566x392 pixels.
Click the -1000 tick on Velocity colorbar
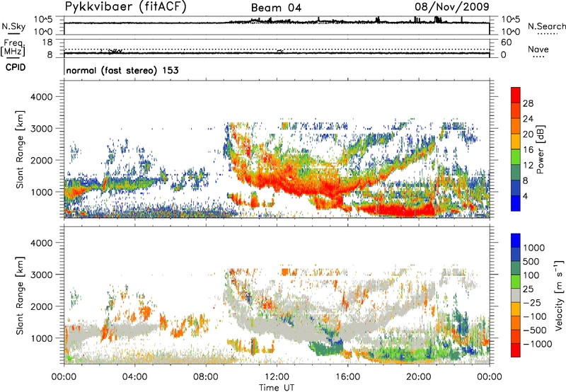click(538, 344)
